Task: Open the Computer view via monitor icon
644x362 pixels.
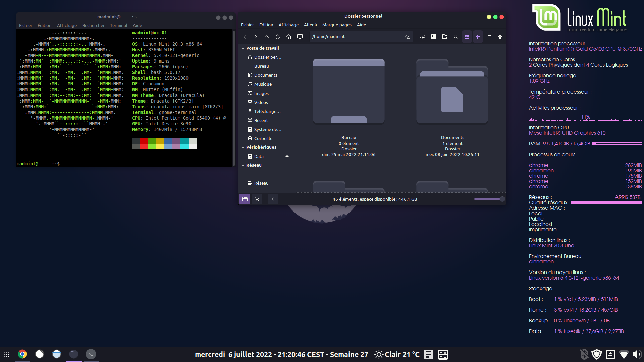Action: pos(300,37)
